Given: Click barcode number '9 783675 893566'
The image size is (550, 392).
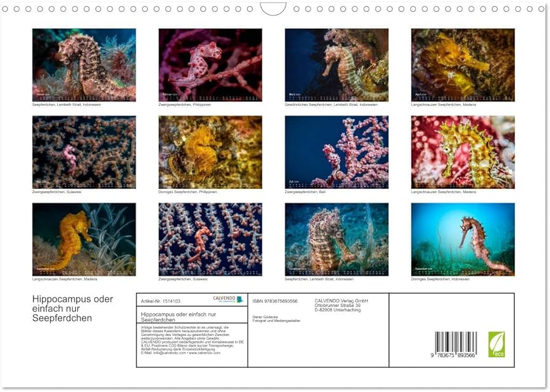Looking at the screenshot, I should tap(453, 355).
